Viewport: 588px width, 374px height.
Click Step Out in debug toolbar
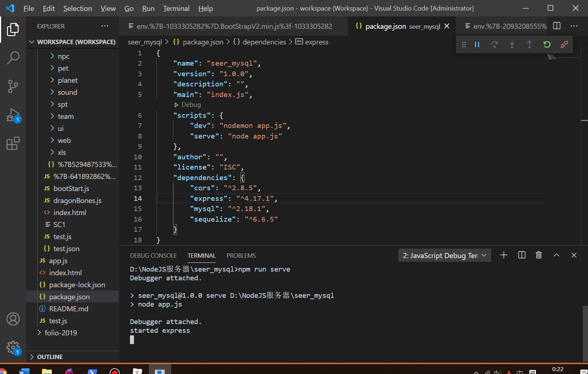coord(529,44)
